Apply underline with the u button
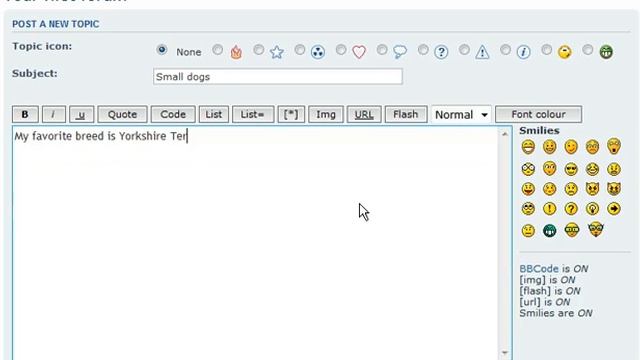This screenshot has width=640, height=360. (81, 114)
